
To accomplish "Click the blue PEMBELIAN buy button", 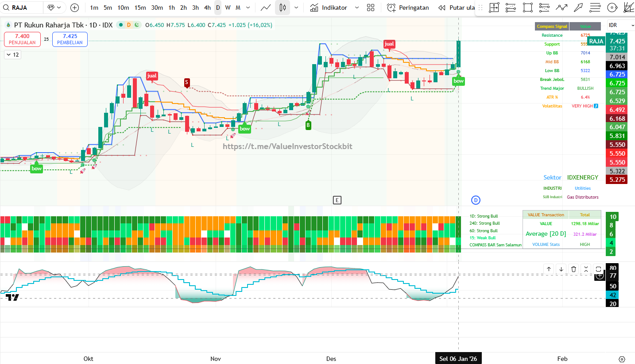I will (x=70, y=39).
